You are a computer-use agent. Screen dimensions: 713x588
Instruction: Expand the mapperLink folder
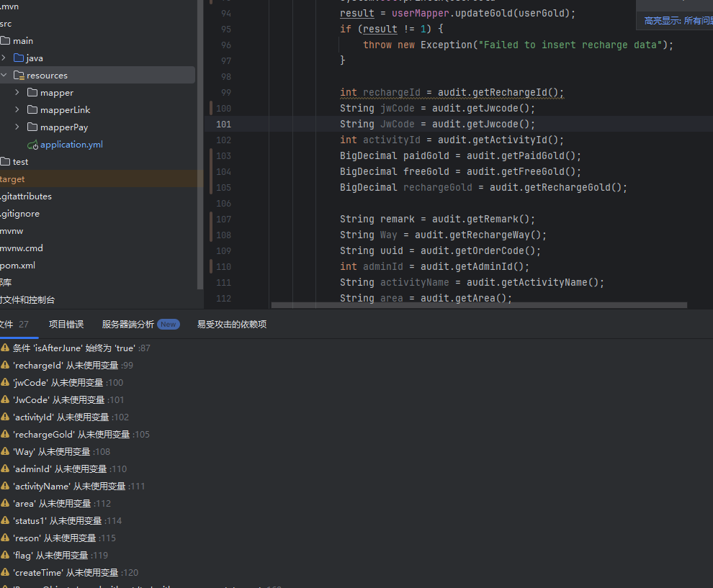pyautogui.click(x=17, y=109)
